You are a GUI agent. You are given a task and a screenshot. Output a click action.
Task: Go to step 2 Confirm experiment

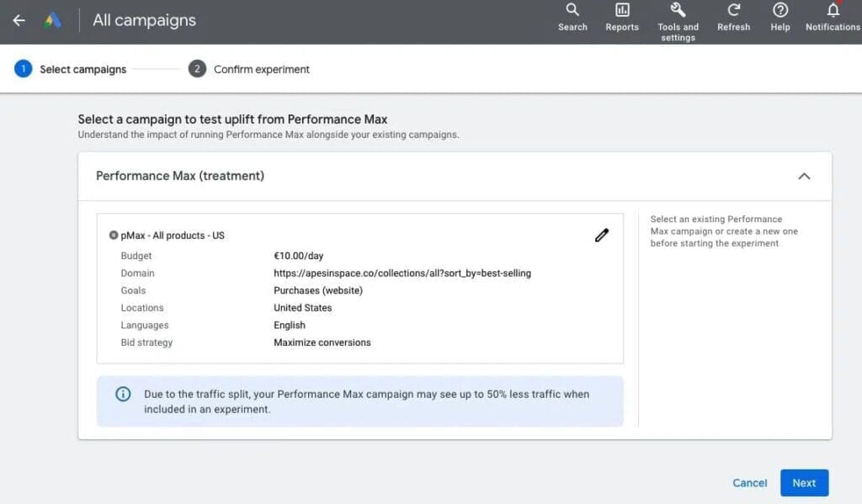tap(249, 69)
